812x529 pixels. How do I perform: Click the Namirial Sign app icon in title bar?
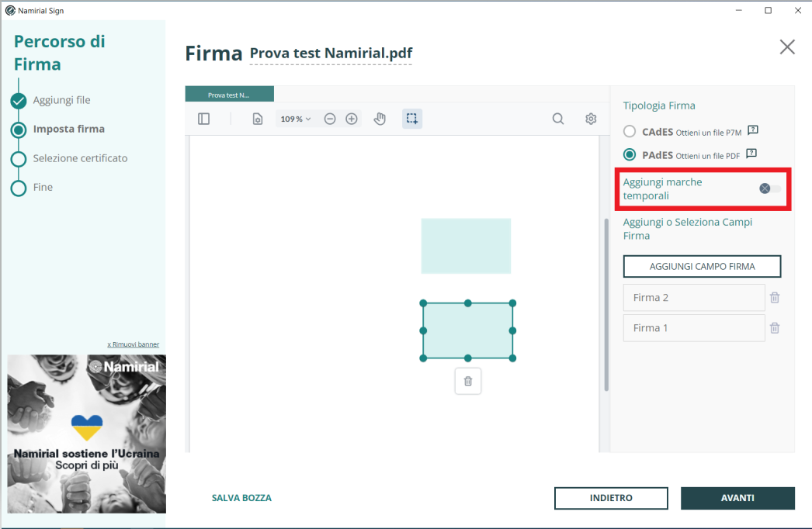pyautogui.click(x=10, y=10)
